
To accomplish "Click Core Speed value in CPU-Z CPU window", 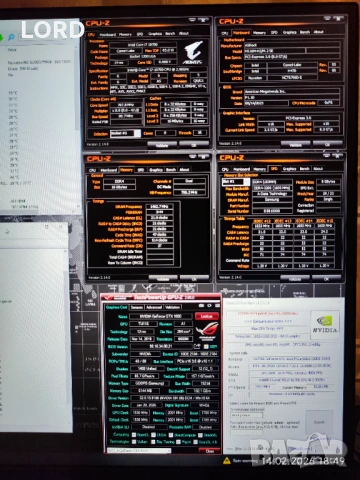I will tap(126, 105).
